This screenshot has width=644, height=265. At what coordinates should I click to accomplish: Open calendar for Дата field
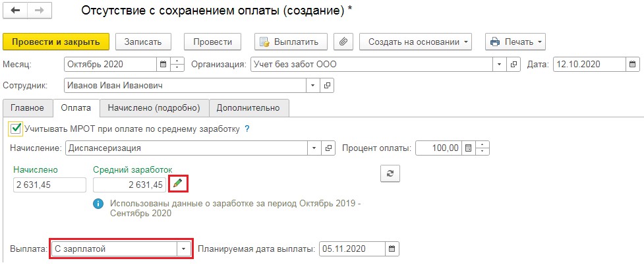click(x=631, y=65)
